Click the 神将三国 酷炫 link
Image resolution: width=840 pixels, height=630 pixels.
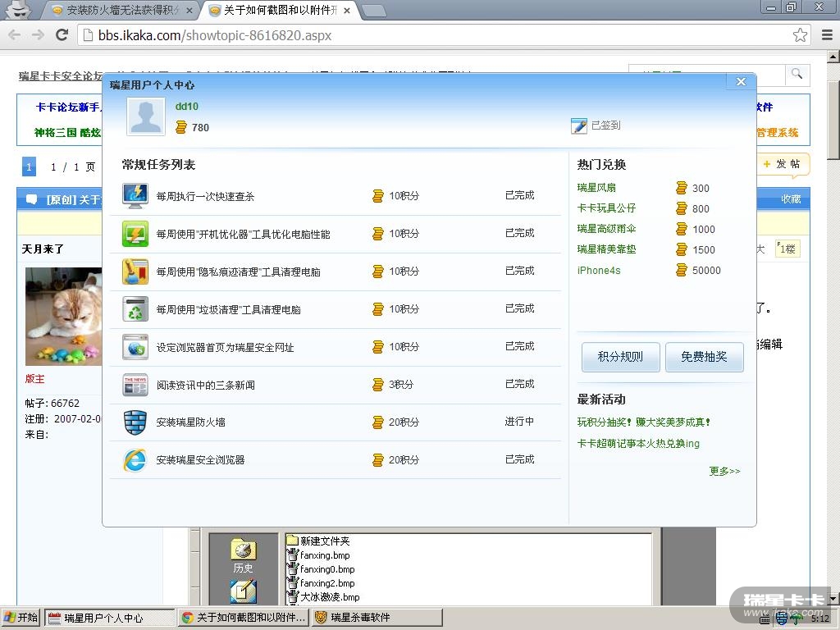coord(67,132)
